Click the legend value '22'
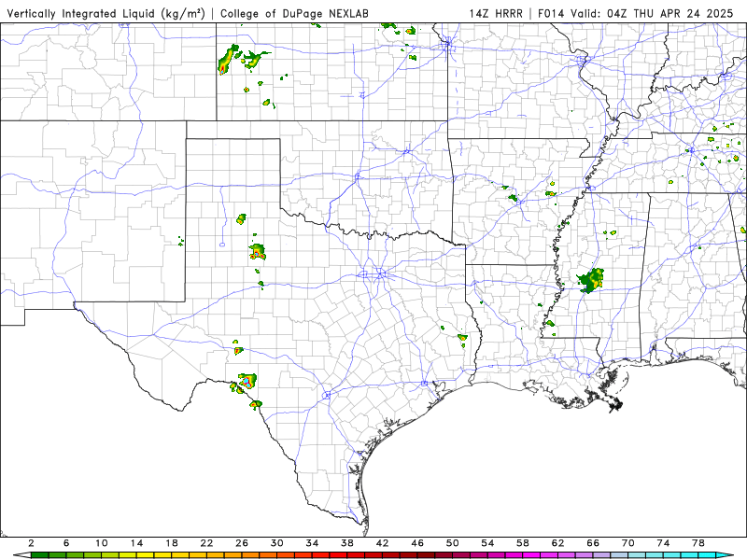747x560 pixels. (x=206, y=543)
